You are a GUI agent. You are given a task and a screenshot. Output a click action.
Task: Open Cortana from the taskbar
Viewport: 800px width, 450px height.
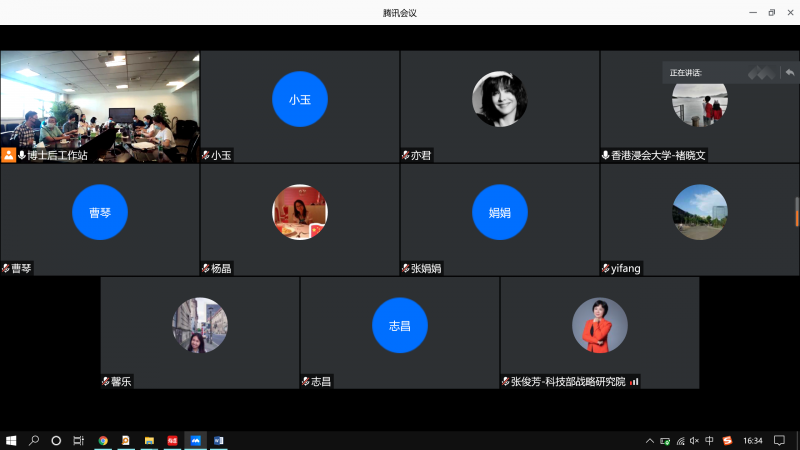tap(56, 440)
